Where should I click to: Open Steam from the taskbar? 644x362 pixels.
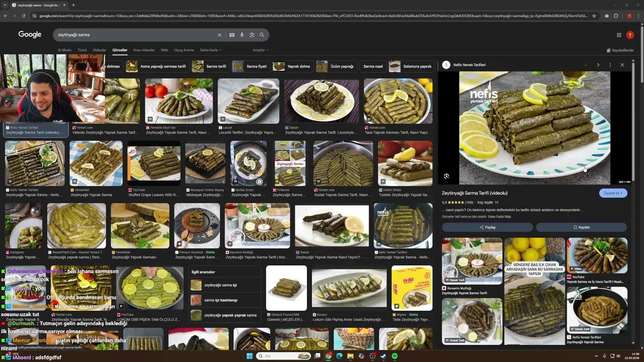pos(383,356)
